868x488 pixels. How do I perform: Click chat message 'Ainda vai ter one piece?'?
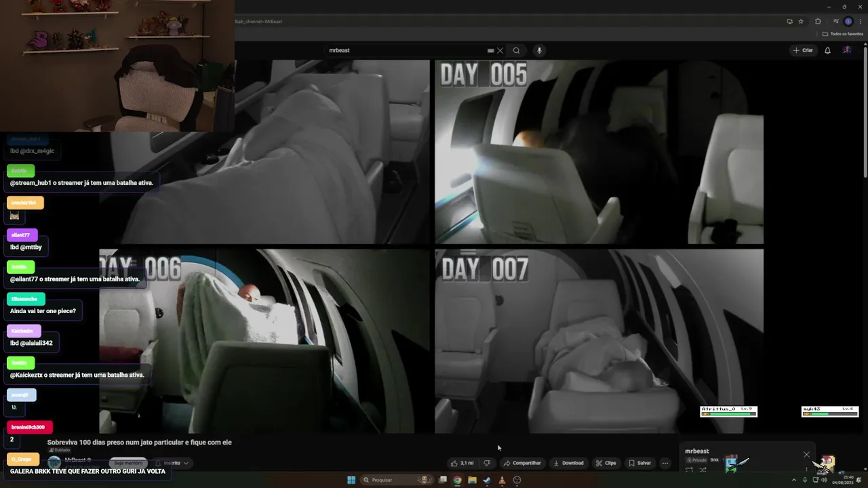[x=43, y=311]
